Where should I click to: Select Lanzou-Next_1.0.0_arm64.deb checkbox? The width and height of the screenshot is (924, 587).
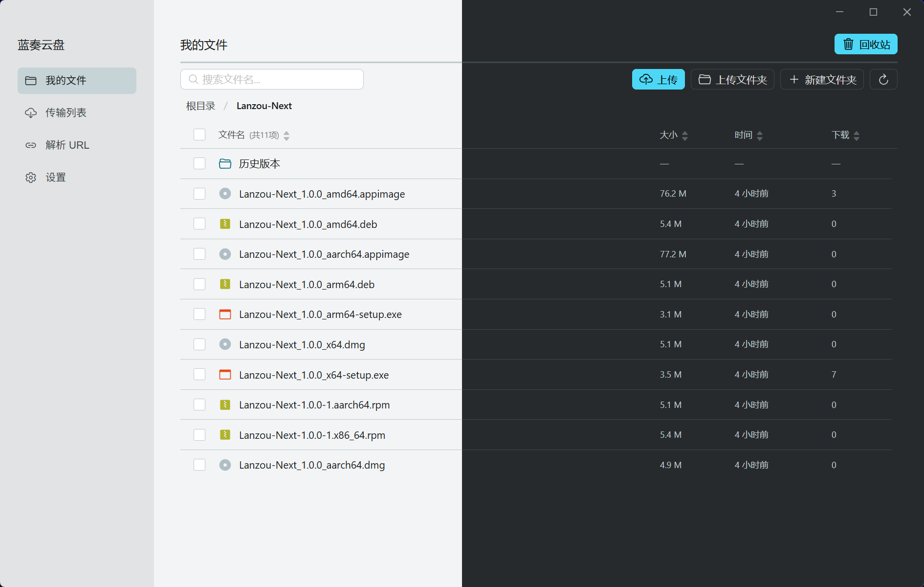tap(199, 284)
